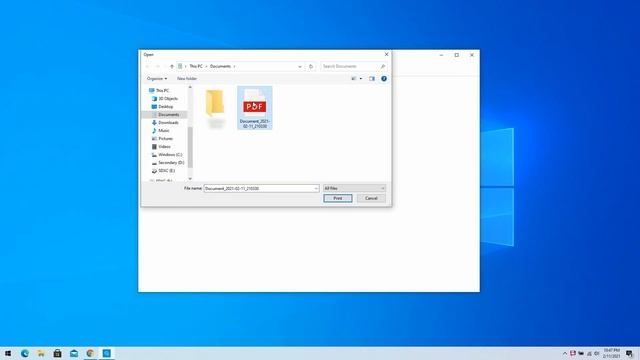Maximize the background application window
640x360 pixels.
456,55
